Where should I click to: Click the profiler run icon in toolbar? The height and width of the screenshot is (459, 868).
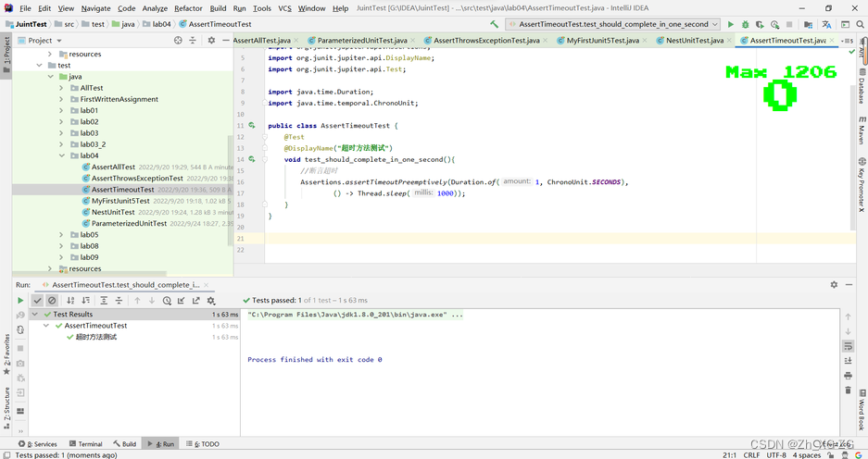pos(774,24)
